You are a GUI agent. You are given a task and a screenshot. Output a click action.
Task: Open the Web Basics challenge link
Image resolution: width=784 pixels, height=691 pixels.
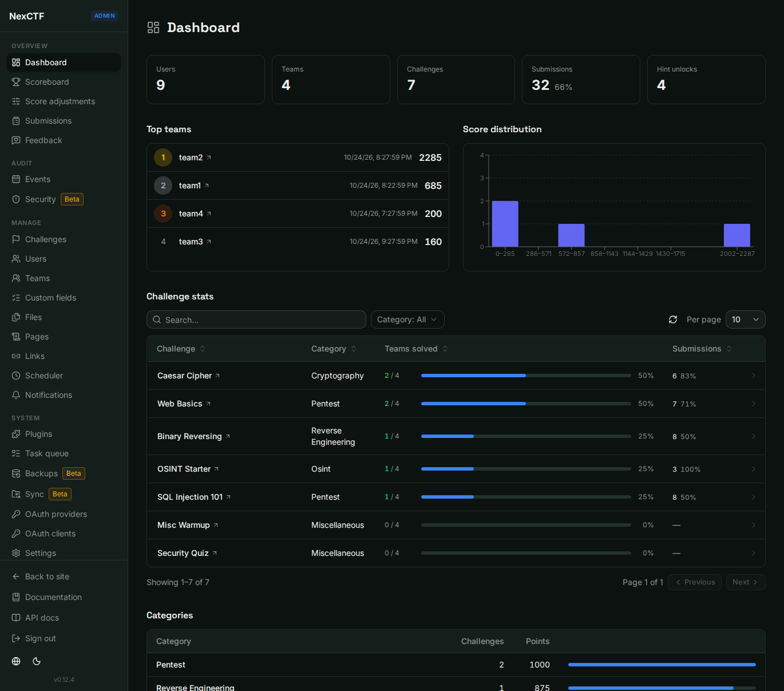(184, 404)
